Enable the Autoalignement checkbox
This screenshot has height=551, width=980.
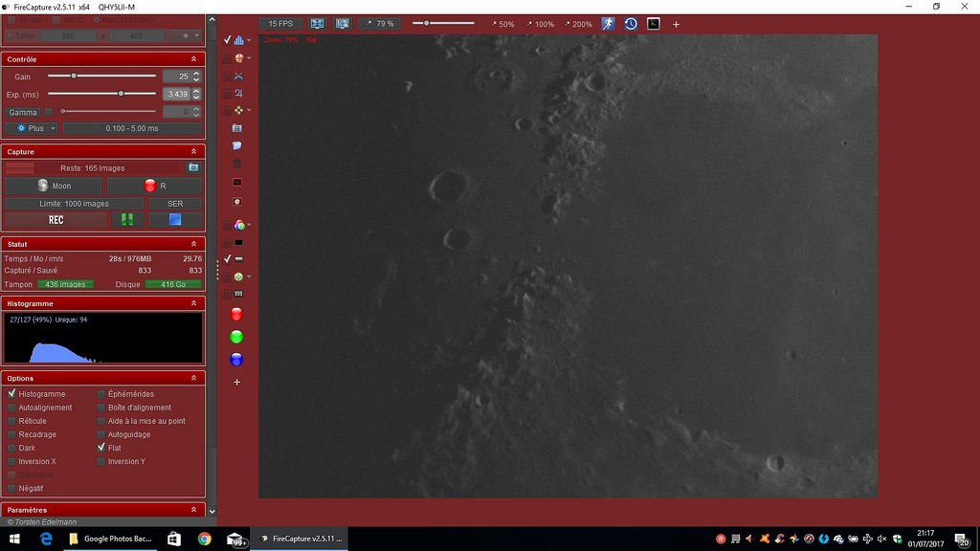11,408
